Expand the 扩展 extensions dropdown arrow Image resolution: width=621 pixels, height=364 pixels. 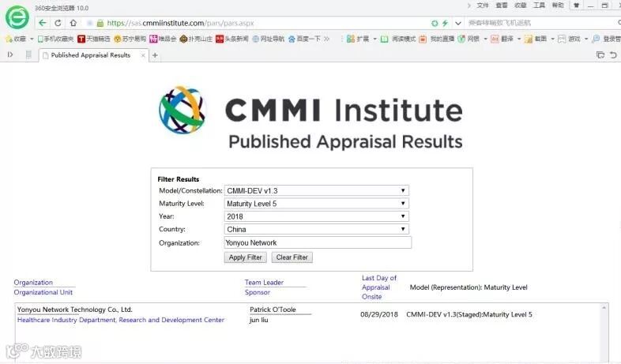point(374,39)
